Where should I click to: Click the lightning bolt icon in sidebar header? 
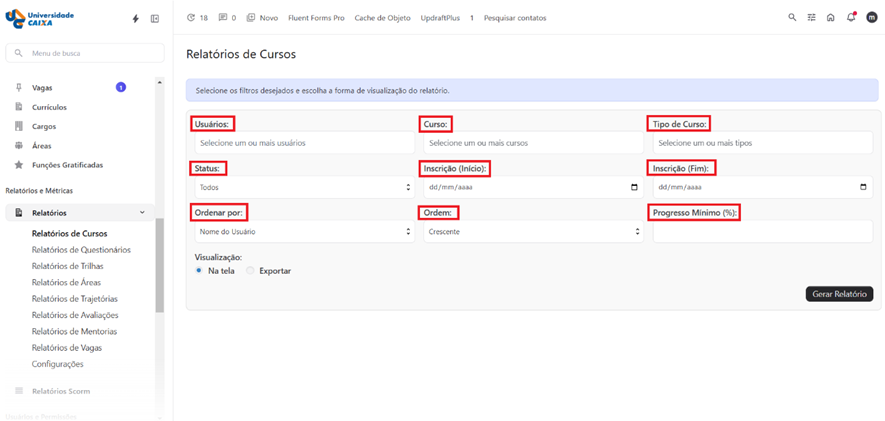point(136,19)
